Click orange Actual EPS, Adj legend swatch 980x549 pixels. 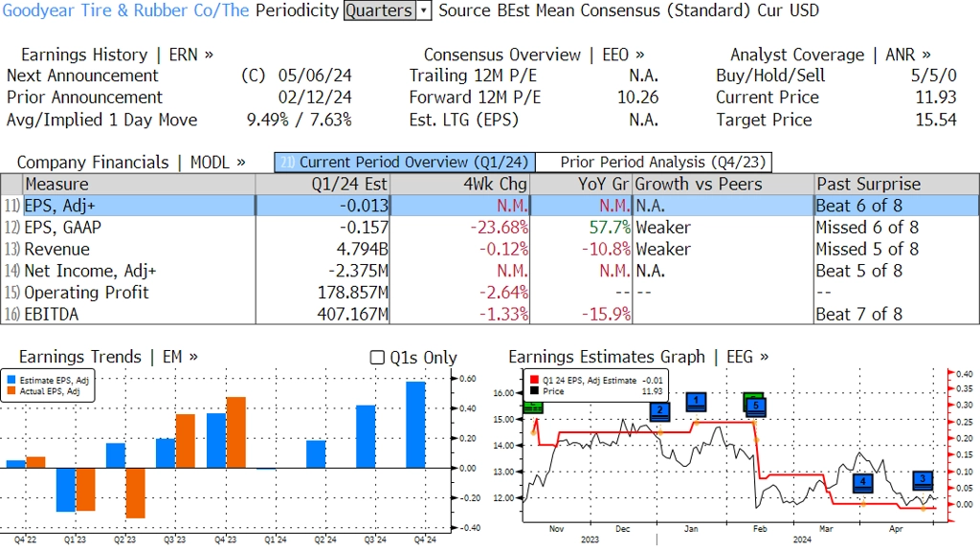click(11, 391)
